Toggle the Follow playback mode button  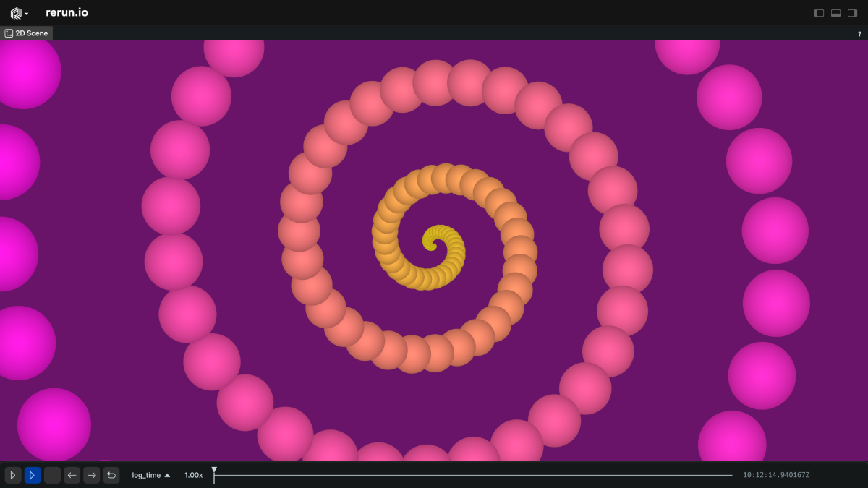pyautogui.click(x=33, y=475)
